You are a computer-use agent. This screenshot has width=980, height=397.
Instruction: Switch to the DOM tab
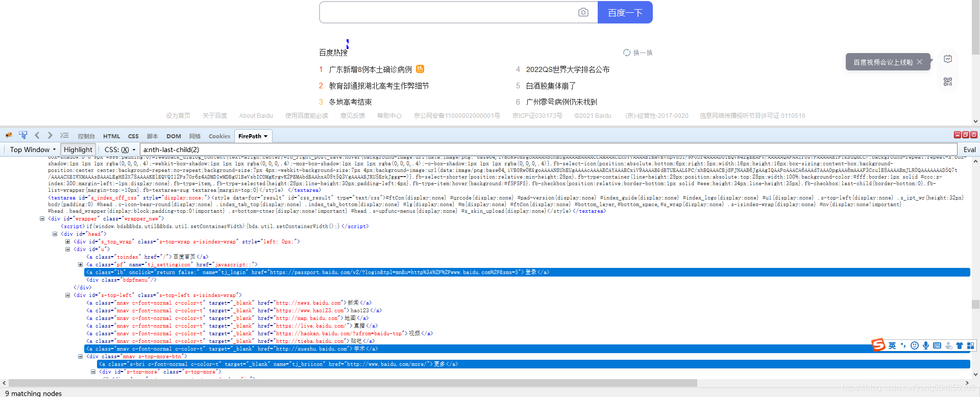click(174, 136)
